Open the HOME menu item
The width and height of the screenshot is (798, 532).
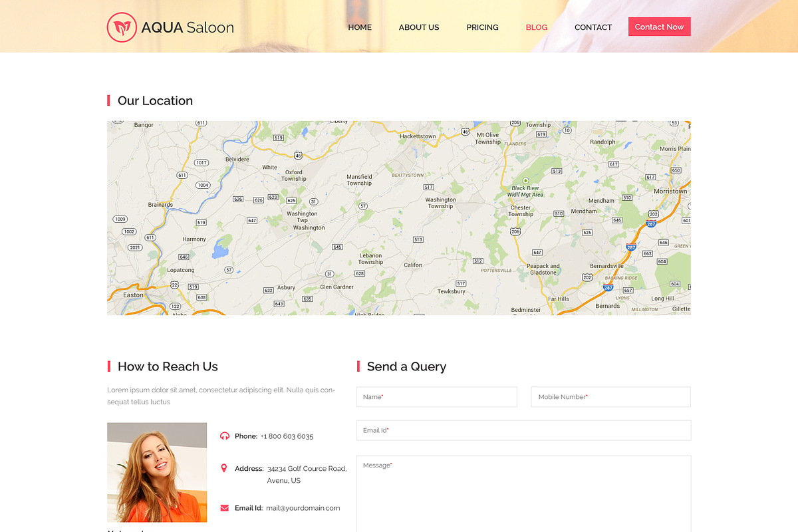(360, 27)
